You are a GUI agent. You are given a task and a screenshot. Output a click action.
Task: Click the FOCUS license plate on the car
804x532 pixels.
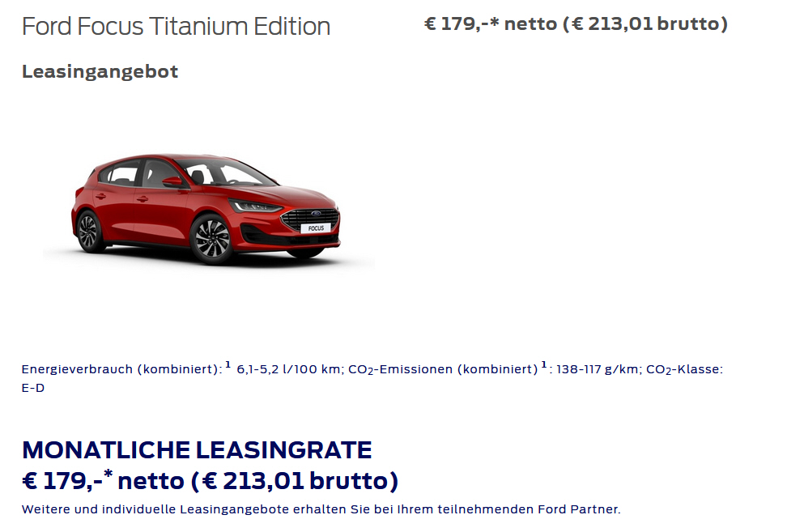(316, 228)
